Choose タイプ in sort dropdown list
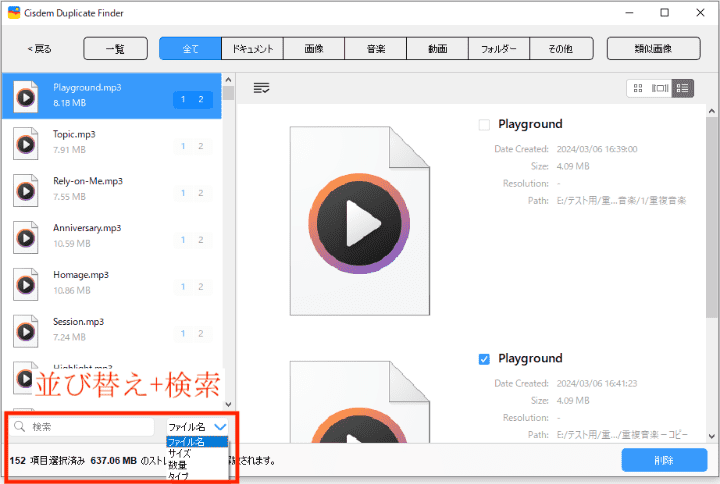This screenshot has height=484, width=720. click(x=197, y=476)
